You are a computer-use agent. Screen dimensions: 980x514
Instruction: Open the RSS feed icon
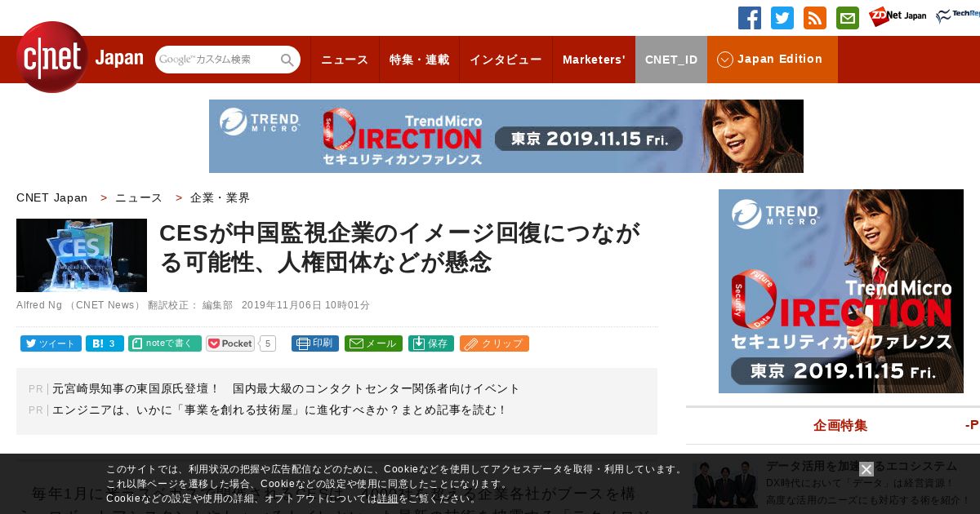(815, 18)
